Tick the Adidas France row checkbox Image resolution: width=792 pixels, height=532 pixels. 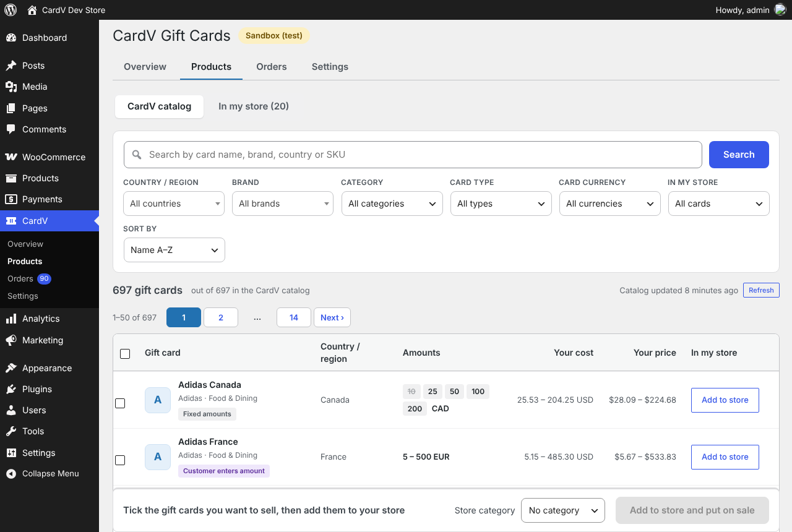pos(120,460)
